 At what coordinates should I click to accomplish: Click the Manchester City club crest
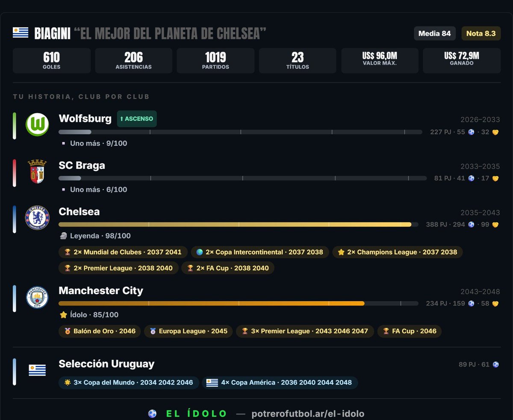[37, 297]
